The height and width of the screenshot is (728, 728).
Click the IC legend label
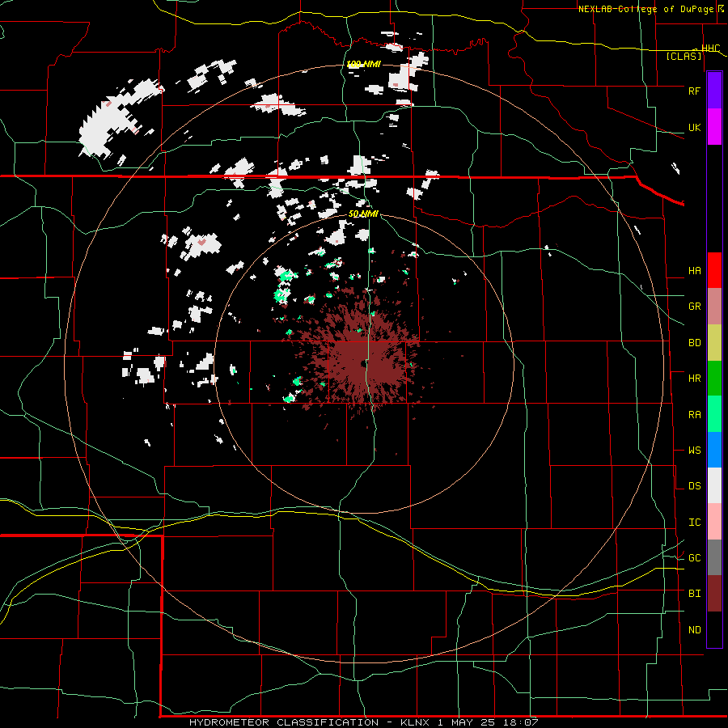click(x=694, y=523)
